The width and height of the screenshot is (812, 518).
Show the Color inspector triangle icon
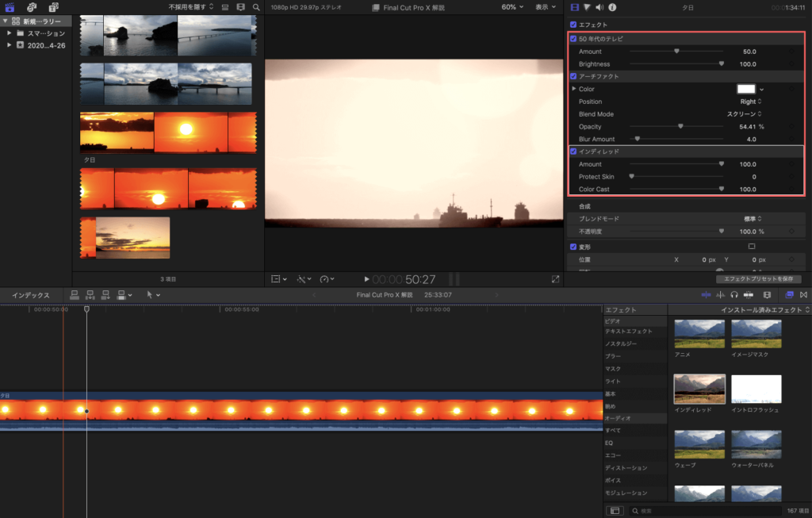coord(588,7)
